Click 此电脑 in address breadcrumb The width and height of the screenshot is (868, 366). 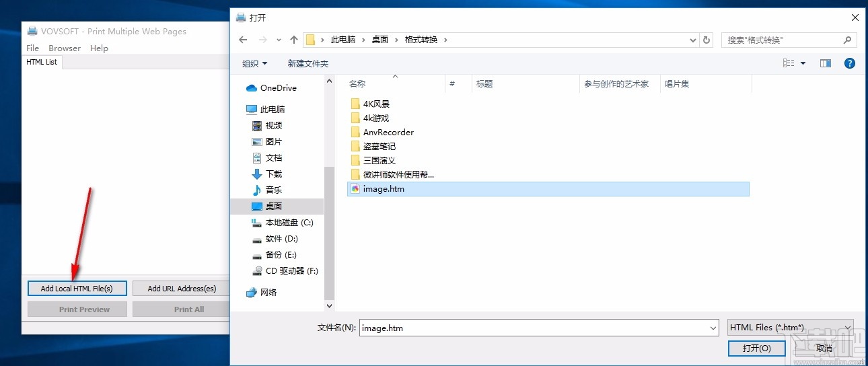coord(344,40)
